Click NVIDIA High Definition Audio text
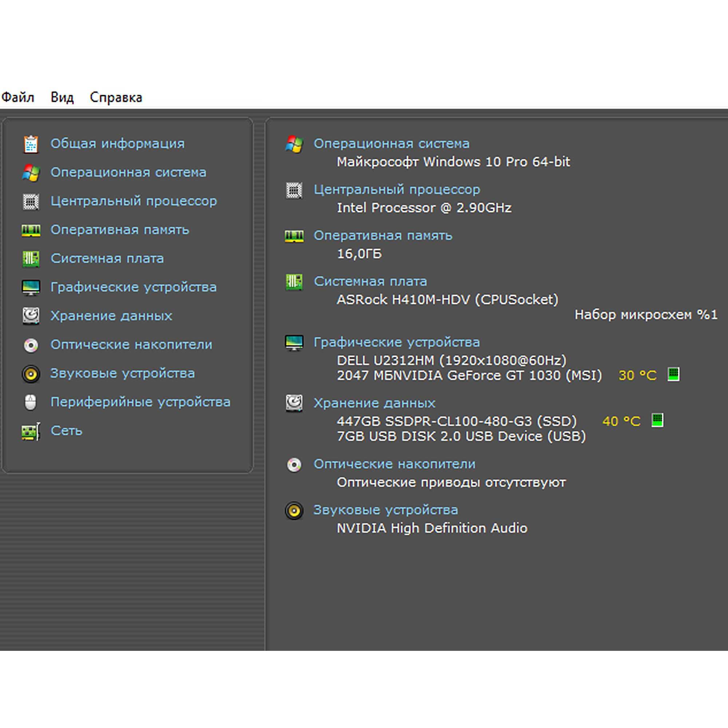 432,528
